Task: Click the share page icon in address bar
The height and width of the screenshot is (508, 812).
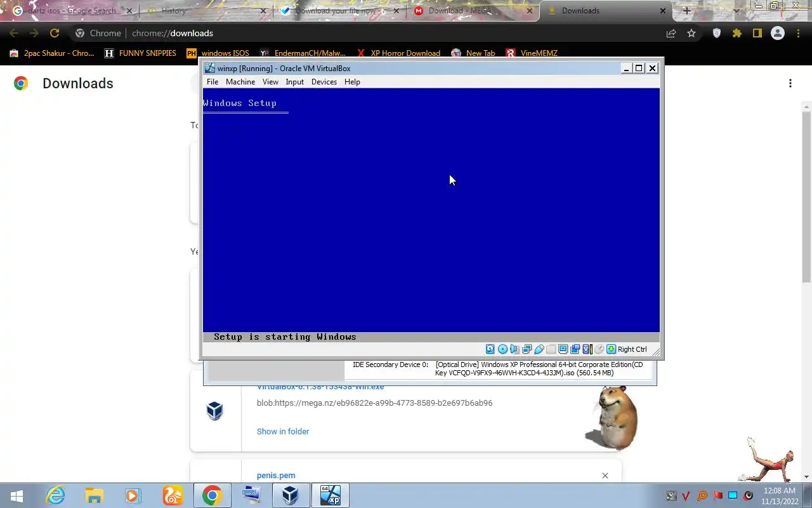Action: click(671, 33)
